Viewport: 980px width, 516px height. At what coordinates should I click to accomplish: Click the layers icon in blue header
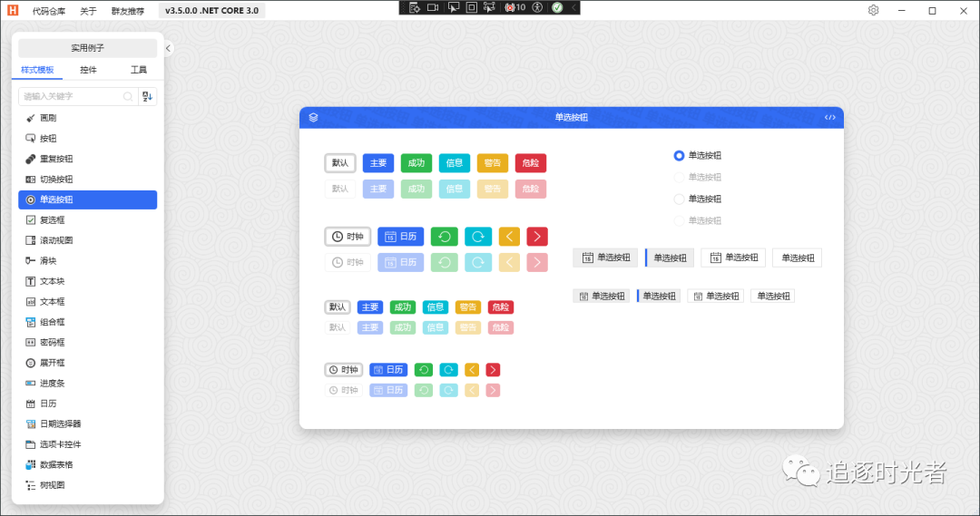click(x=314, y=118)
